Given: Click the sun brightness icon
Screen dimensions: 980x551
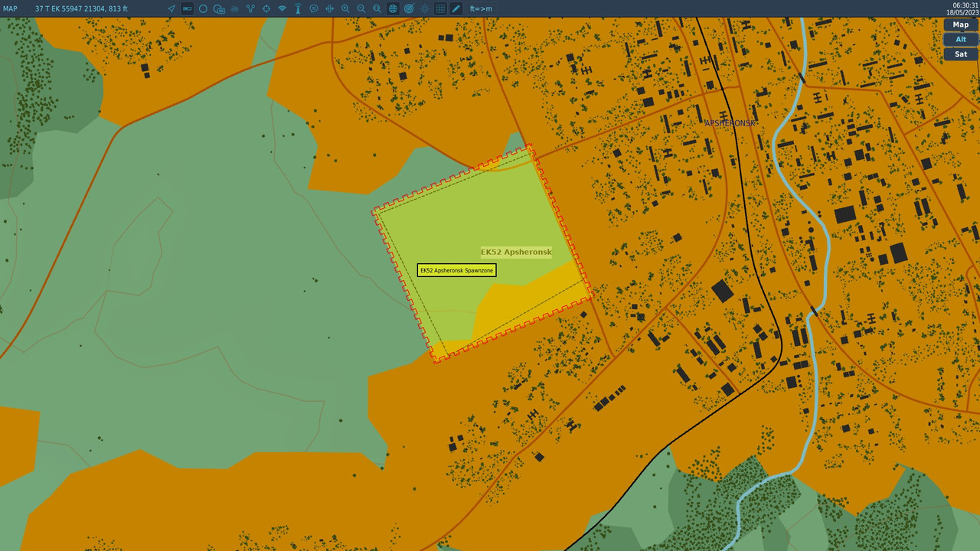Looking at the screenshot, I should [x=424, y=8].
